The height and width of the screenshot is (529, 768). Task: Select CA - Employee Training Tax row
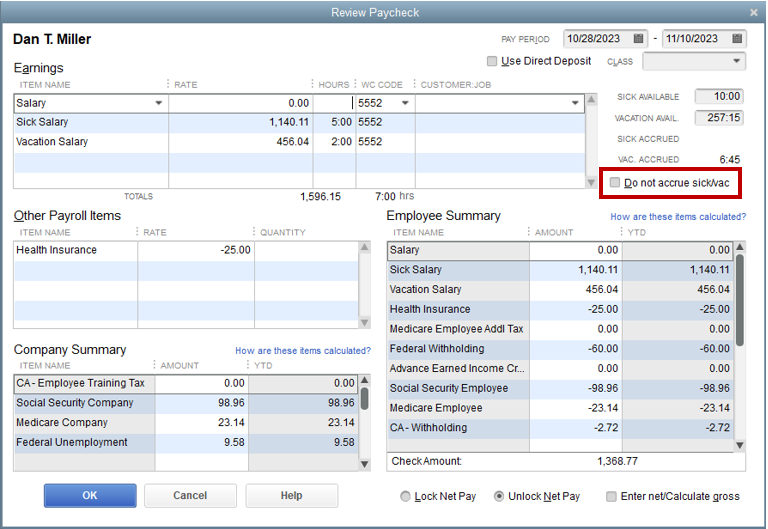[186, 384]
